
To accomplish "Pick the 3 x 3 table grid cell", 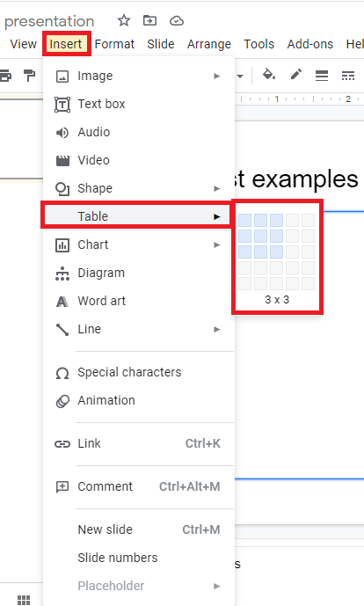I will [x=277, y=252].
